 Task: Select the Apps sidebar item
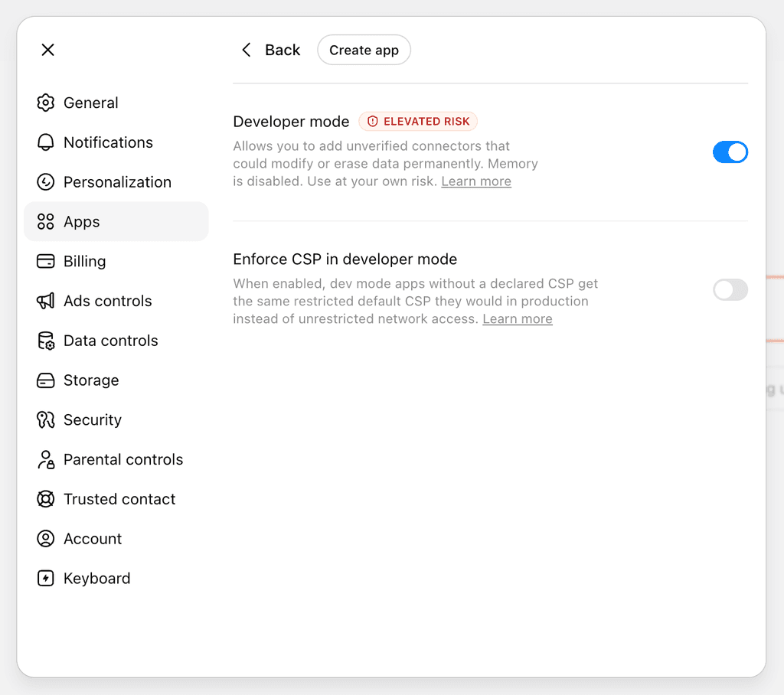(x=116, y=221)
